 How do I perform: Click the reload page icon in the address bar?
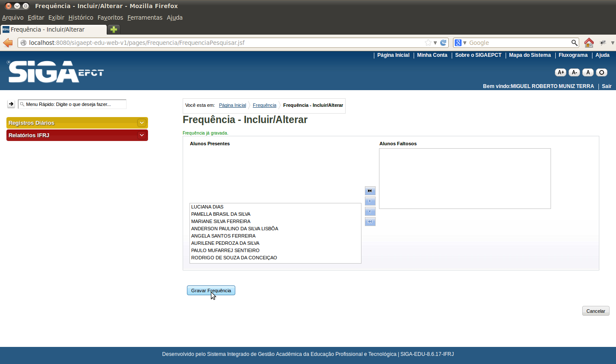tap(443, 43)
